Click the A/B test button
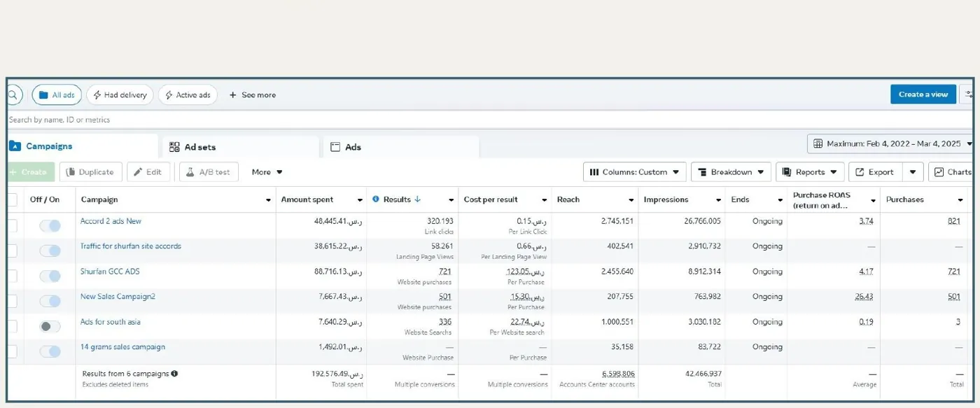This screenshot has height=408, width=980. click(x=209, y=172)
